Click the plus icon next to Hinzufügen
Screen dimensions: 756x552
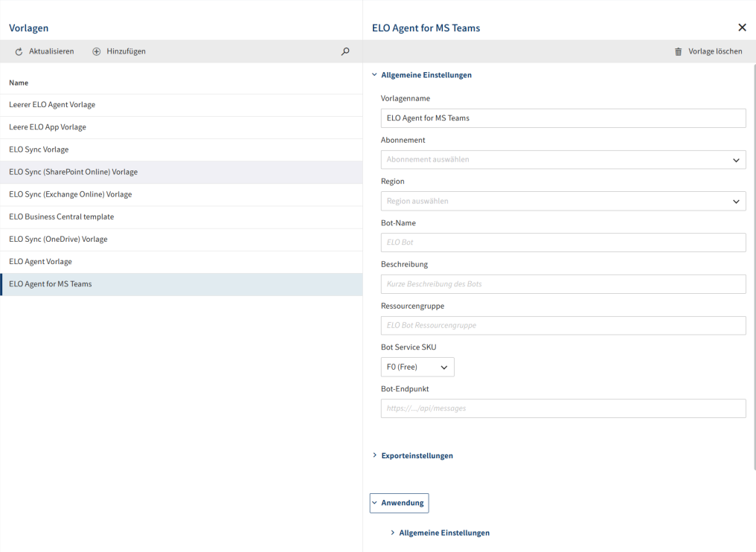pyautogui.click(x=97, y=51)
